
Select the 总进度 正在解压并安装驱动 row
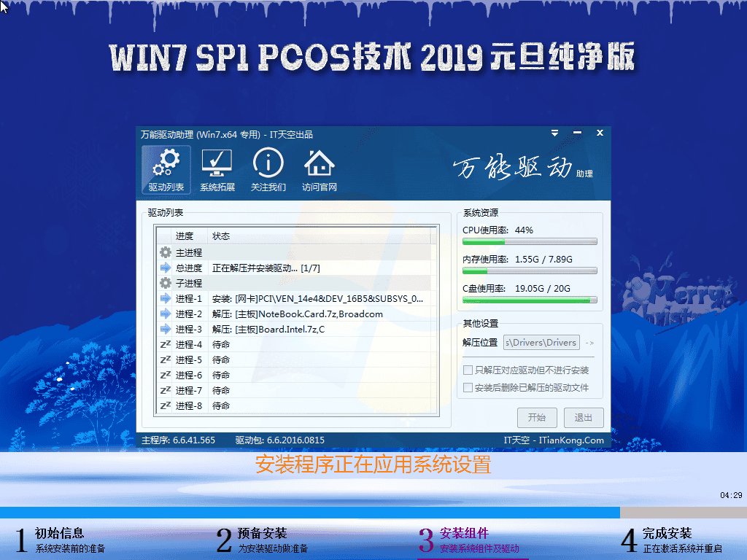[296, 268]
